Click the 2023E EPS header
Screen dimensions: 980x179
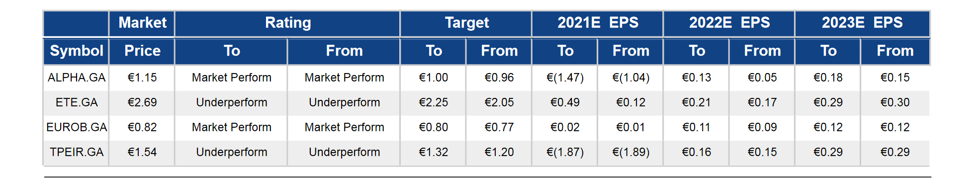[x=862, y=23]
